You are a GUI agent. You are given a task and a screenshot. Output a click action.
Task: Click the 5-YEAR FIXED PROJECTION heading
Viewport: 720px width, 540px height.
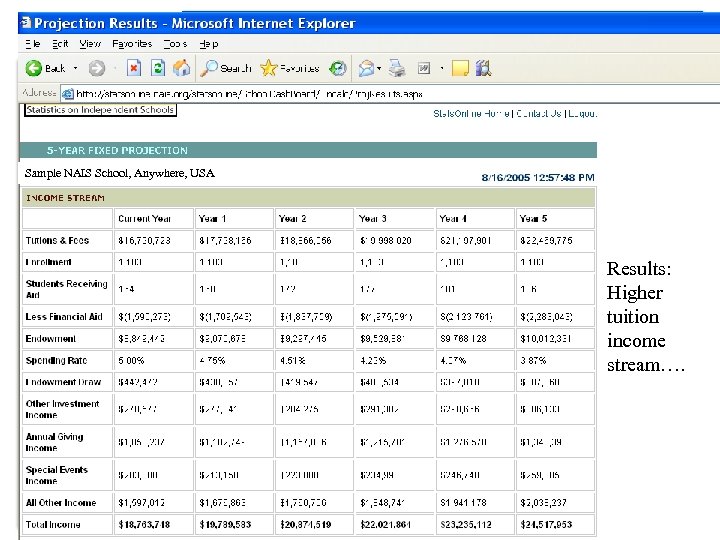point(117,150)
